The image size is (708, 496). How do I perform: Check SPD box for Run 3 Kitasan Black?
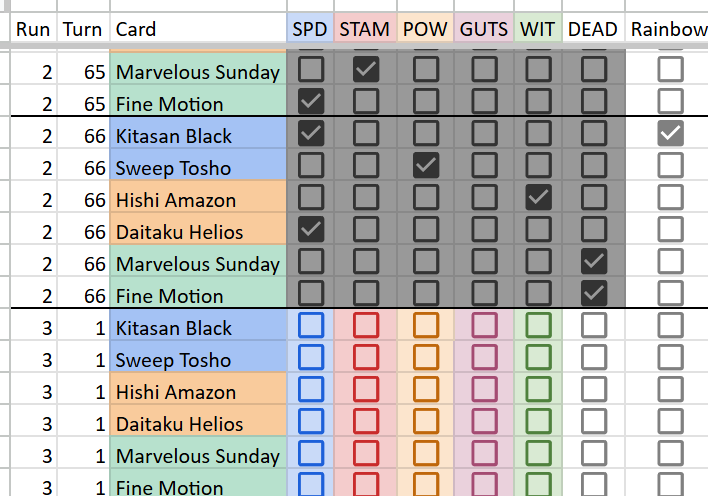[x=311, y=325]
